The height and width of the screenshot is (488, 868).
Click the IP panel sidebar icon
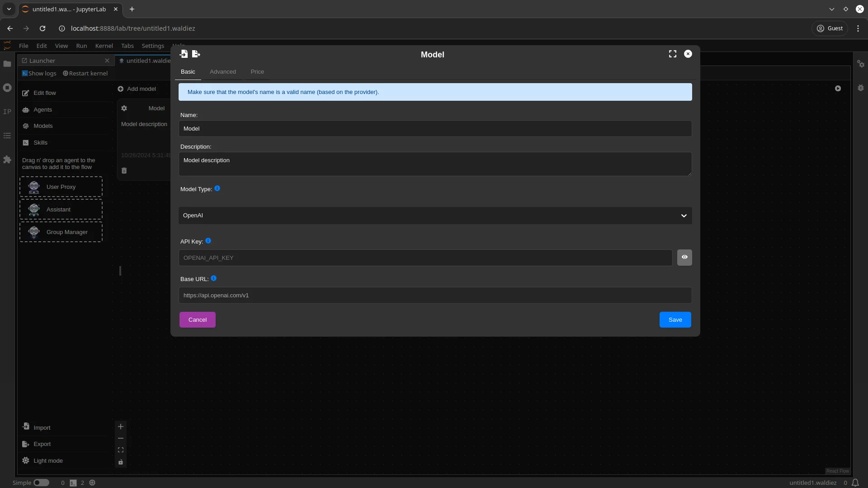[x=7, y=112]
